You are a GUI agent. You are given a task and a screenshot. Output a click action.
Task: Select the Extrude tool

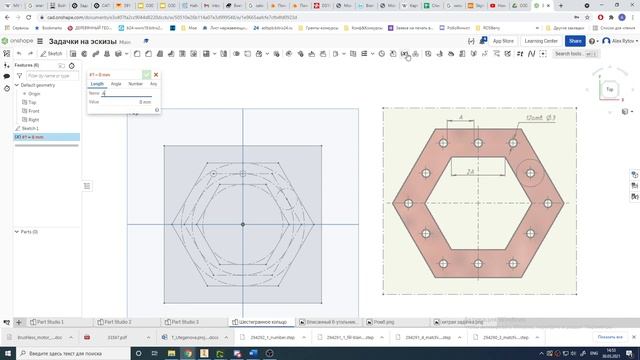[x=73, y=54]
